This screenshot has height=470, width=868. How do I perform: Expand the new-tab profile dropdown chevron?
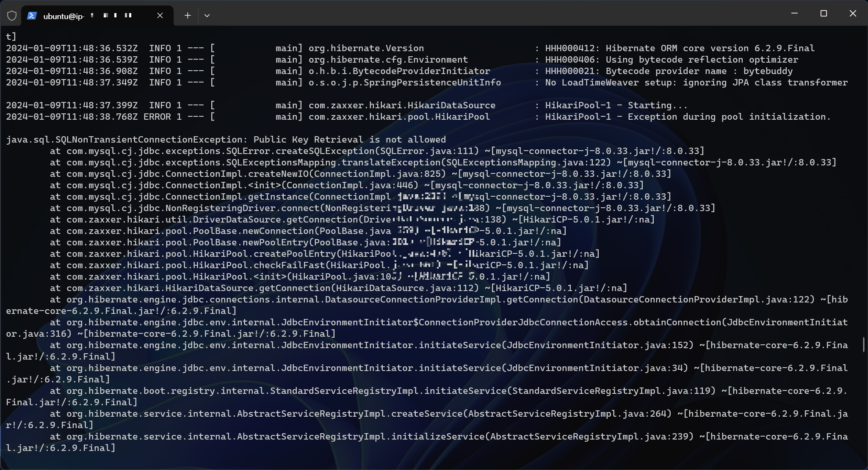207,16
